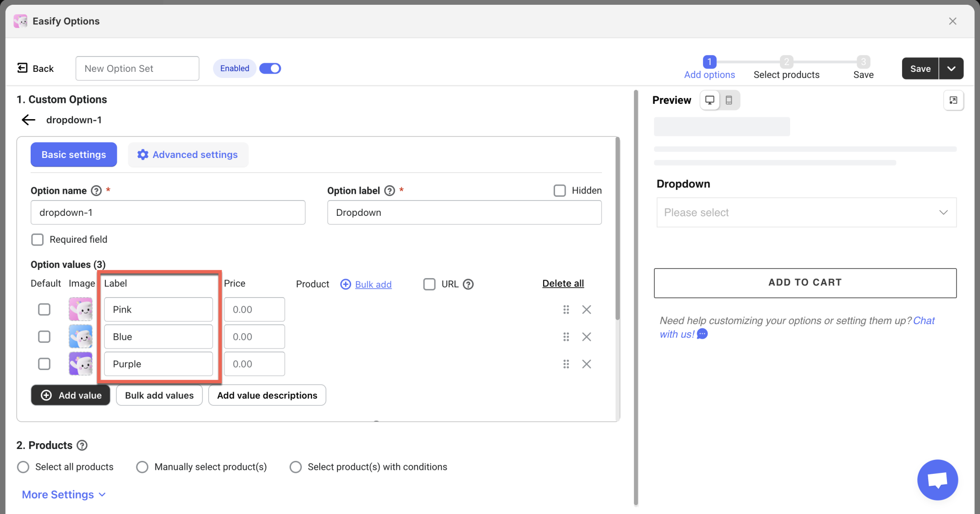
Task: Close the Easify Options dialog
Action: 953,21
